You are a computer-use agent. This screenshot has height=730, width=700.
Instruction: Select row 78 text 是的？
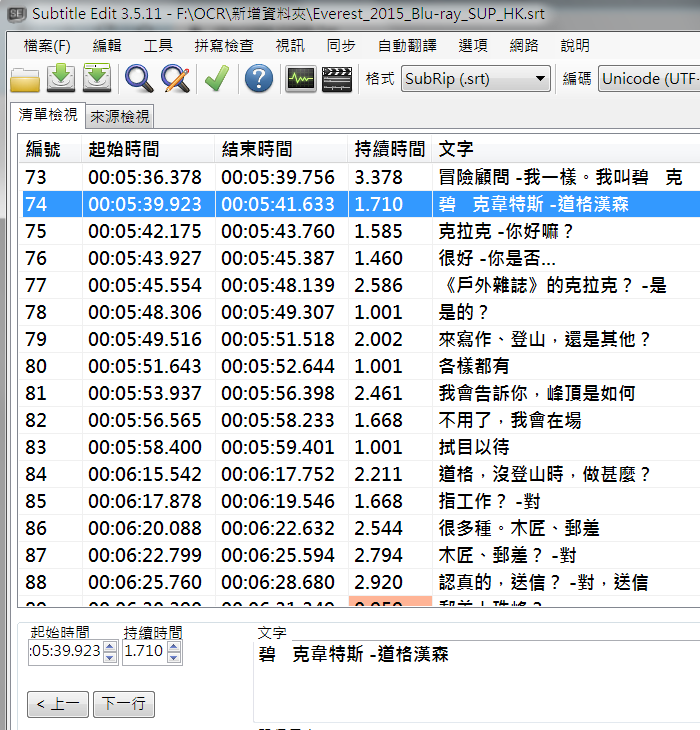pos(463,312)
